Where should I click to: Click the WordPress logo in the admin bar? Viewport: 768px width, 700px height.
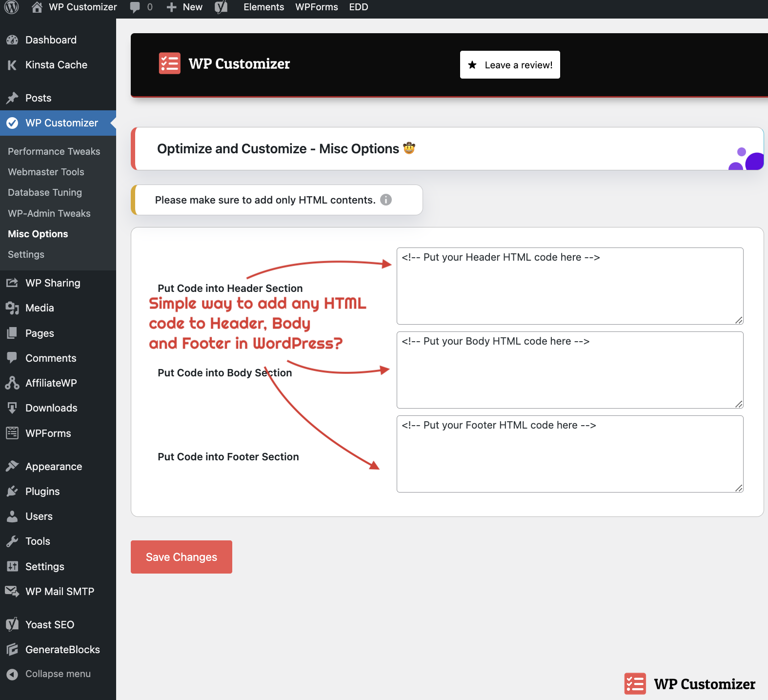tap(12, 7)
